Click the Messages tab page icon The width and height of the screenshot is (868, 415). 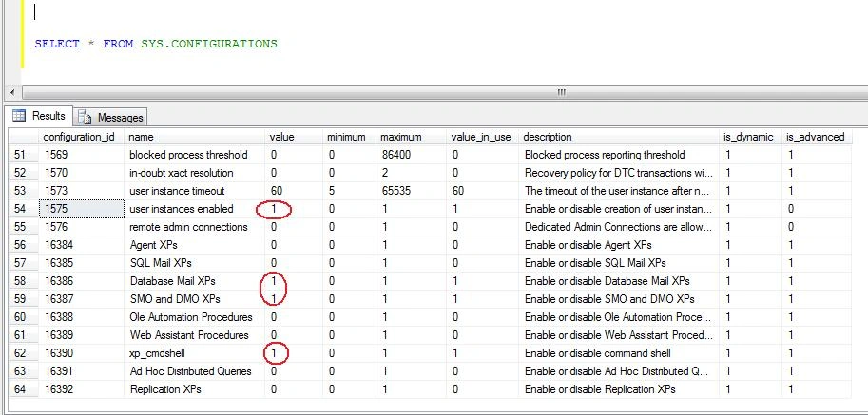85,117
